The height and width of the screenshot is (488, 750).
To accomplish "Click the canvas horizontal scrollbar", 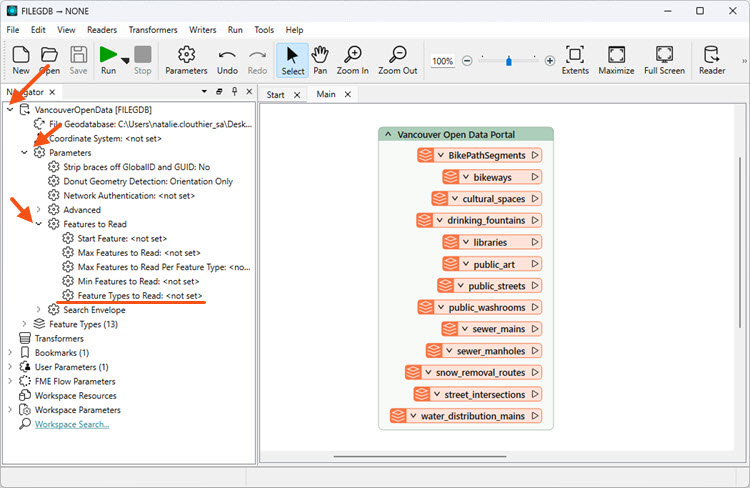I will point(419,456).
